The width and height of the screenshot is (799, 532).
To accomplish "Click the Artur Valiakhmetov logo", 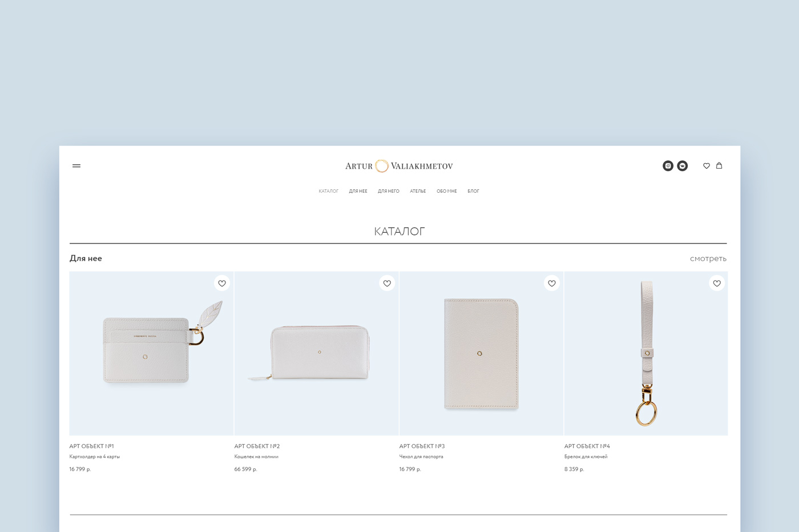I will (x=399, y=166).
